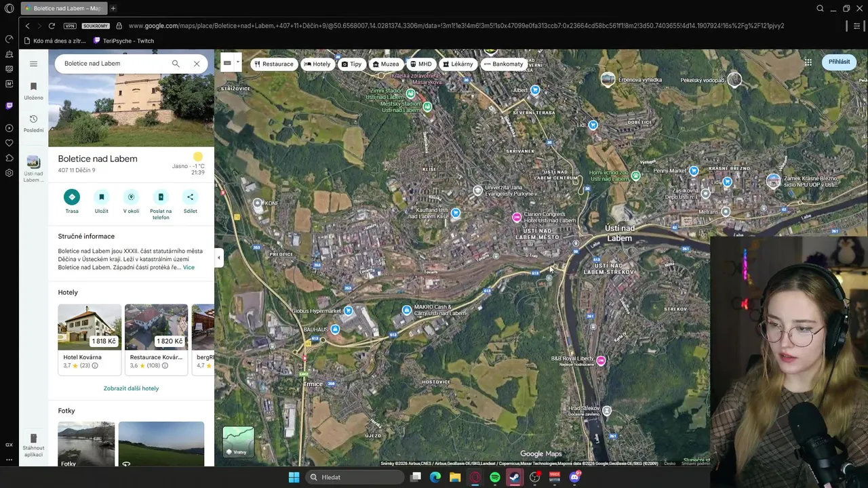Open Twitch in Opera sidebar

coord(9,106)
